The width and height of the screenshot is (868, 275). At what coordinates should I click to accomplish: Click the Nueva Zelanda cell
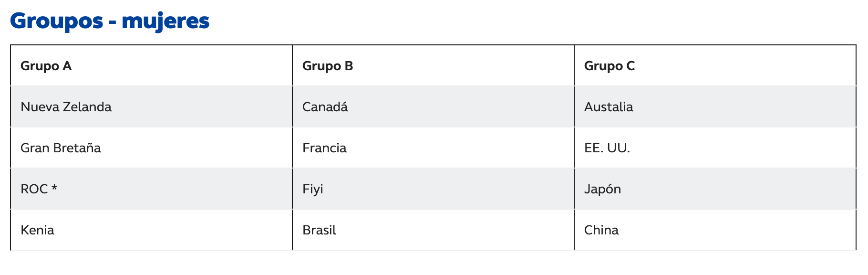[66, 107]
